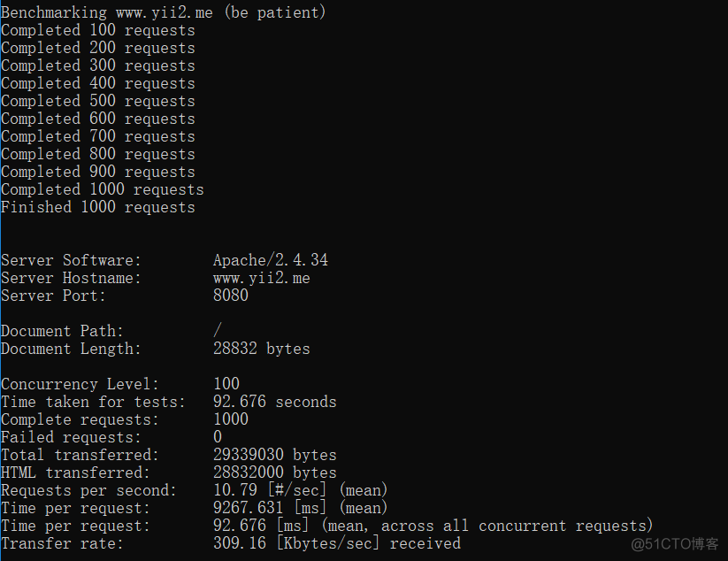The width and height of the screenshot is (728, 561).
Task: Click the Complete requests value 1000
Action: click(231, 419)
